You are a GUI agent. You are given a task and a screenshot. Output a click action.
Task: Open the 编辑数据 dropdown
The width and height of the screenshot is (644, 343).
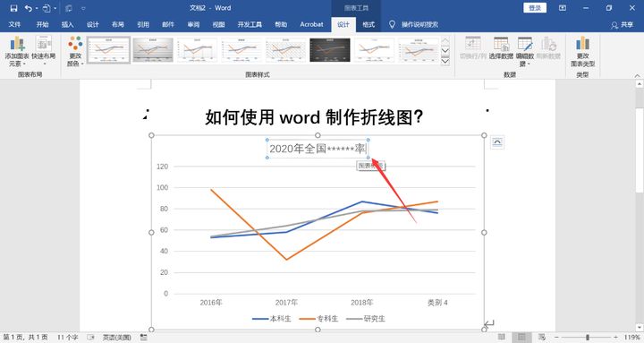(x=525, y=51)
